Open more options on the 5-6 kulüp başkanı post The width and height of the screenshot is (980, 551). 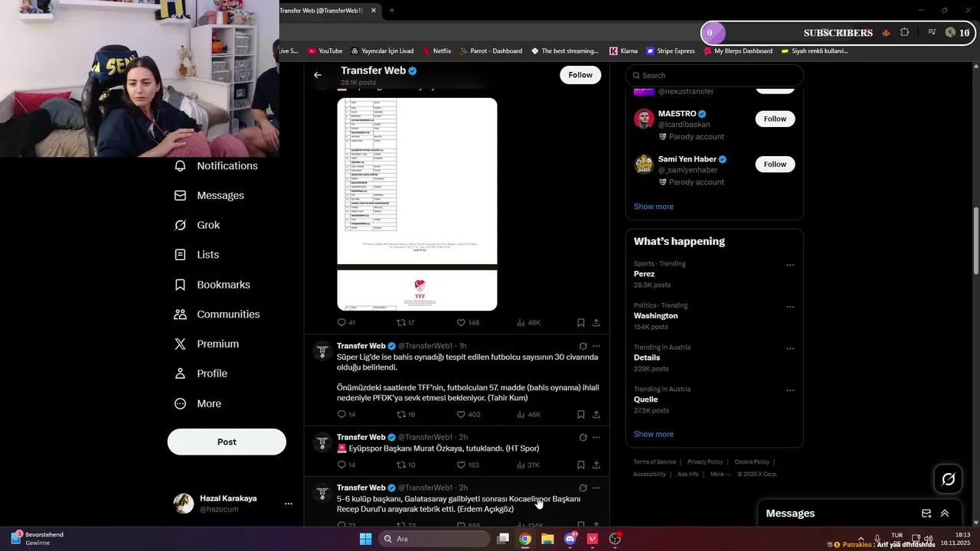pyautogui.click(x=596, y=487)
